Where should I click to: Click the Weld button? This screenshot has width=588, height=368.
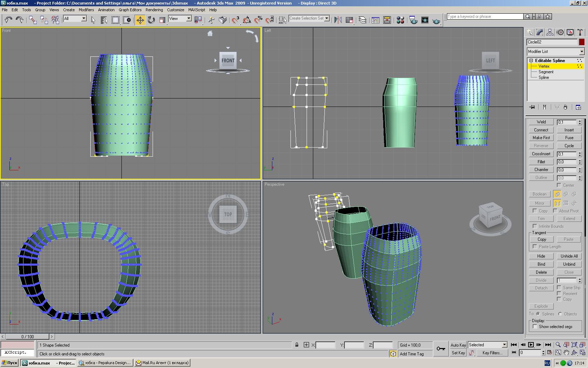coord(541,122)
